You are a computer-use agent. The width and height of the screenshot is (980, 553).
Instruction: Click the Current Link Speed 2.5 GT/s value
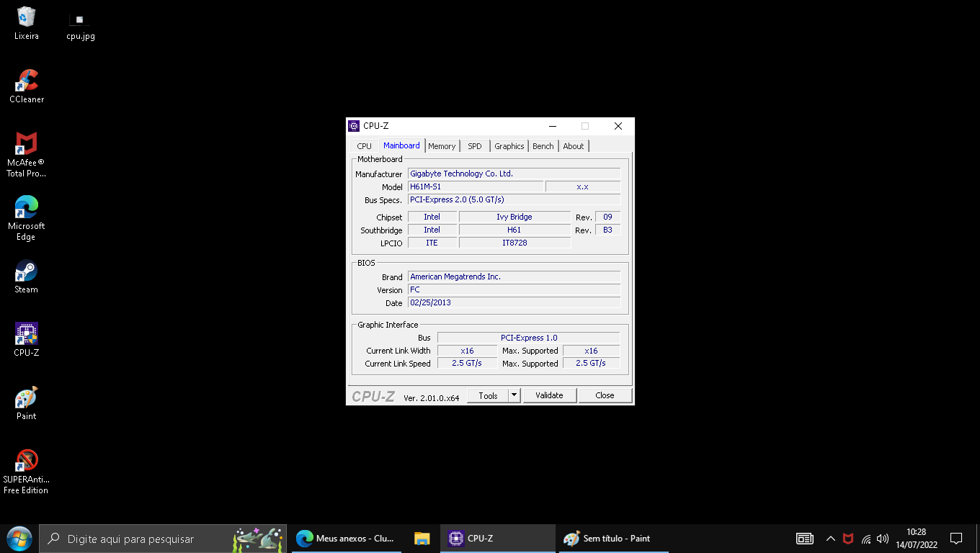click(x=467, y=363)
